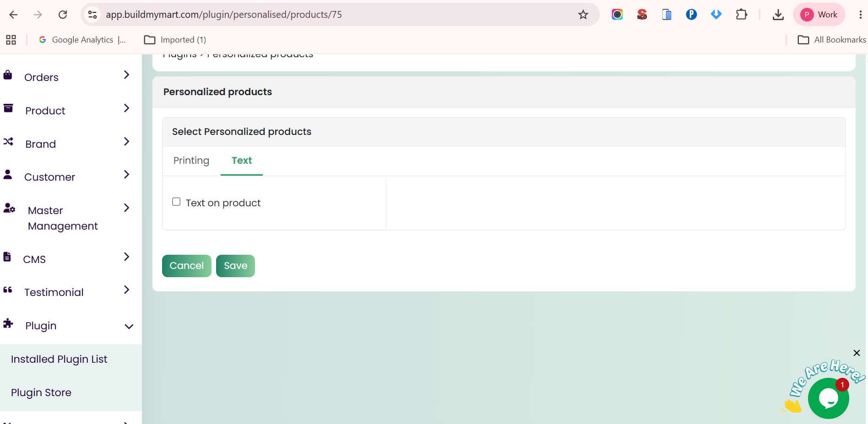Click the Customer person icon
This screenshot has height=424, width=868.
(8, 175)
